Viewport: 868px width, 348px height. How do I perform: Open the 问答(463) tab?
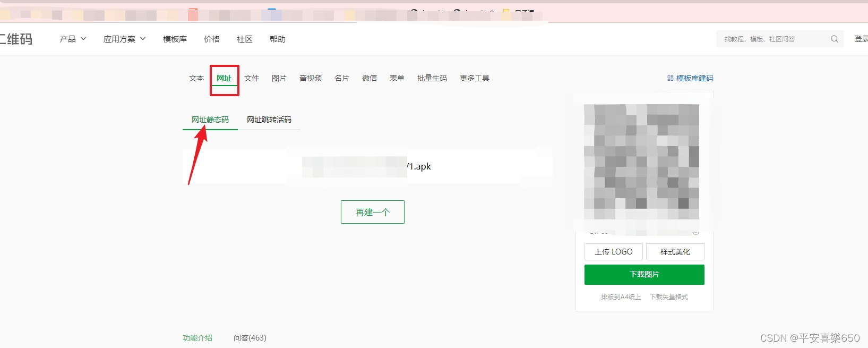(x=250, y=338)
